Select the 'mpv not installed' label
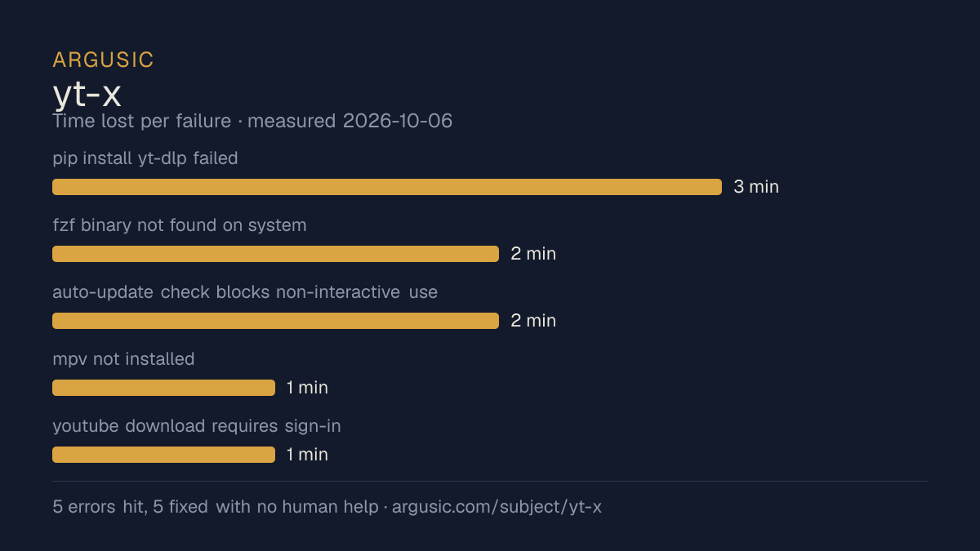 123,359
